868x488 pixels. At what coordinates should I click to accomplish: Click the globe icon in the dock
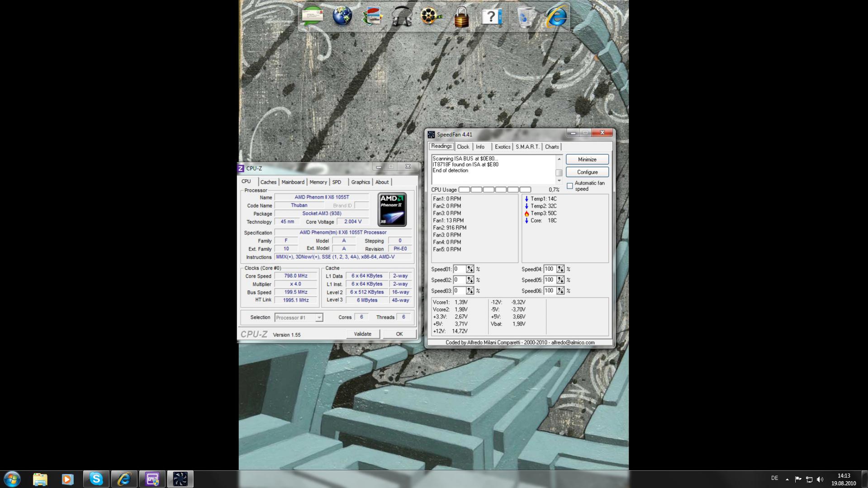pos(342,16)
